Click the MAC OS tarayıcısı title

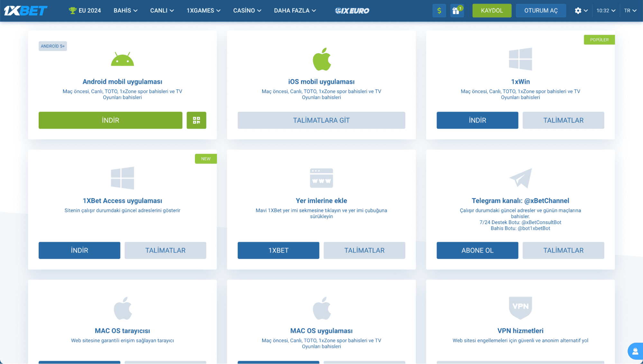coord(122,331)
